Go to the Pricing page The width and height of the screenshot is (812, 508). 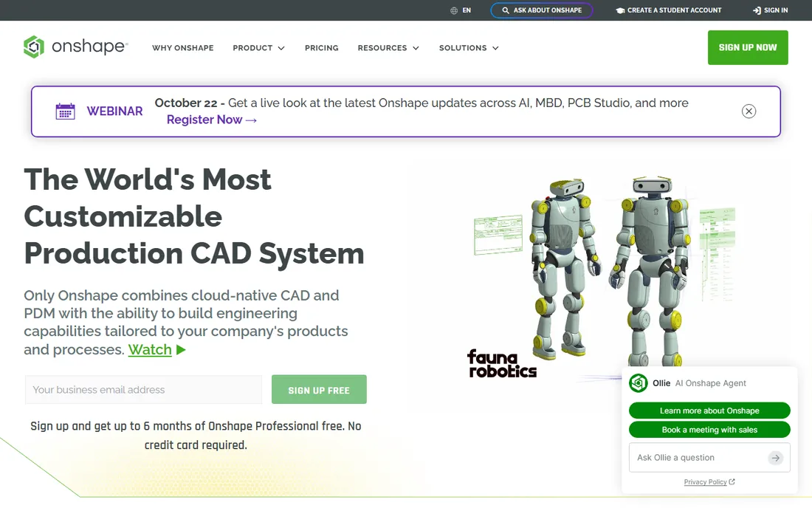click(322, 48)
